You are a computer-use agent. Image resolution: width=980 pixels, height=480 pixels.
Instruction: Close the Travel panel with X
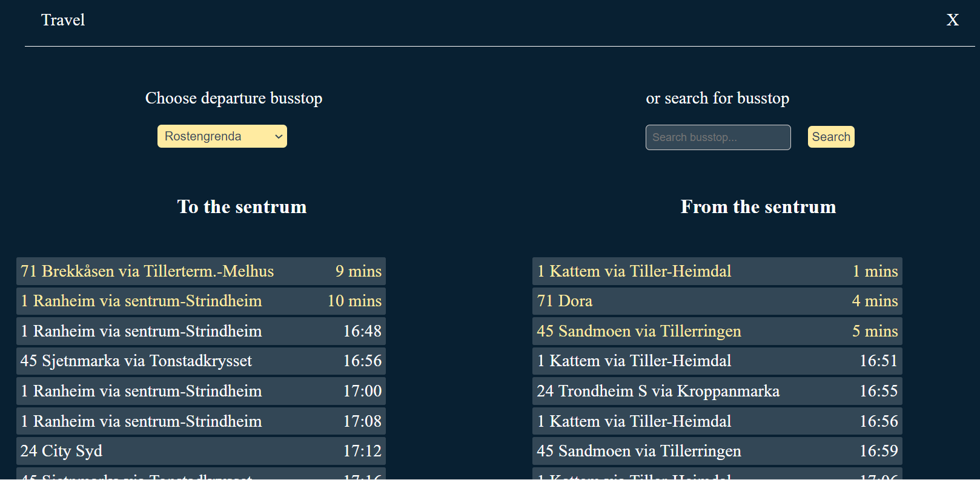(x=952, y=20)
